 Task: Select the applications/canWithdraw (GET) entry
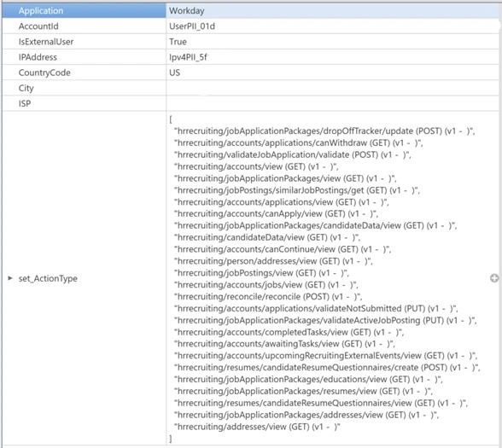(x=299, y=143)
